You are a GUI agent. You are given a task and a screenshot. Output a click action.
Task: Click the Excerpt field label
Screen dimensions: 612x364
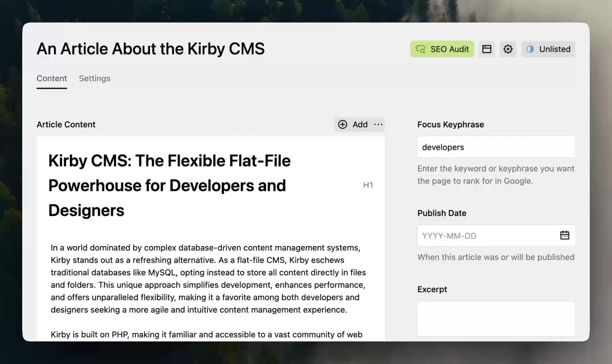pos(432,289)
